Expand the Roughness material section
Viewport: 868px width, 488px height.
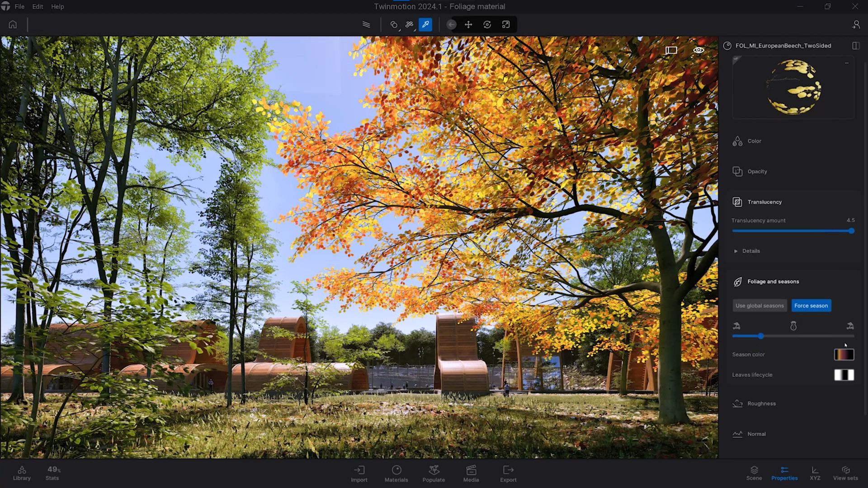761,404
